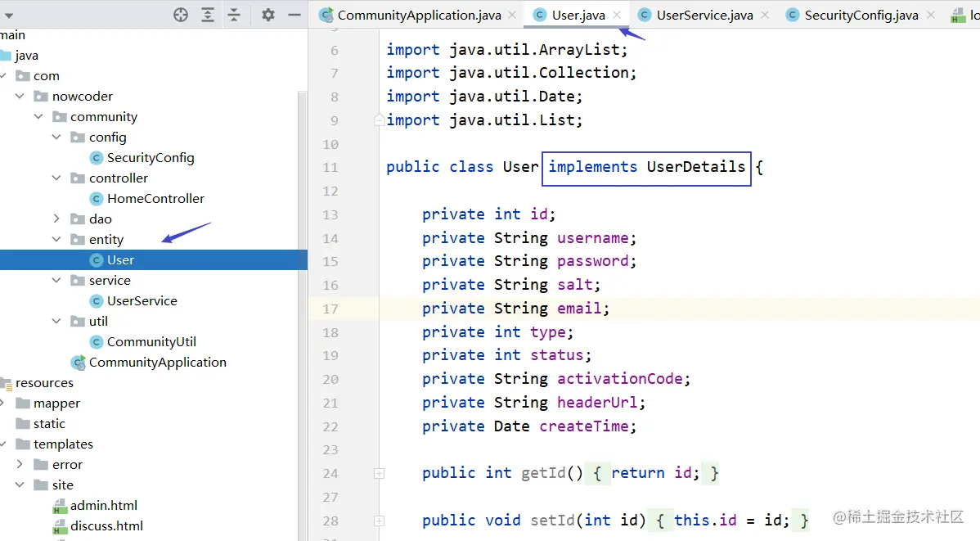Click admin.html file icon
This screenshot has width=980, height=541.
coord(60,506)
